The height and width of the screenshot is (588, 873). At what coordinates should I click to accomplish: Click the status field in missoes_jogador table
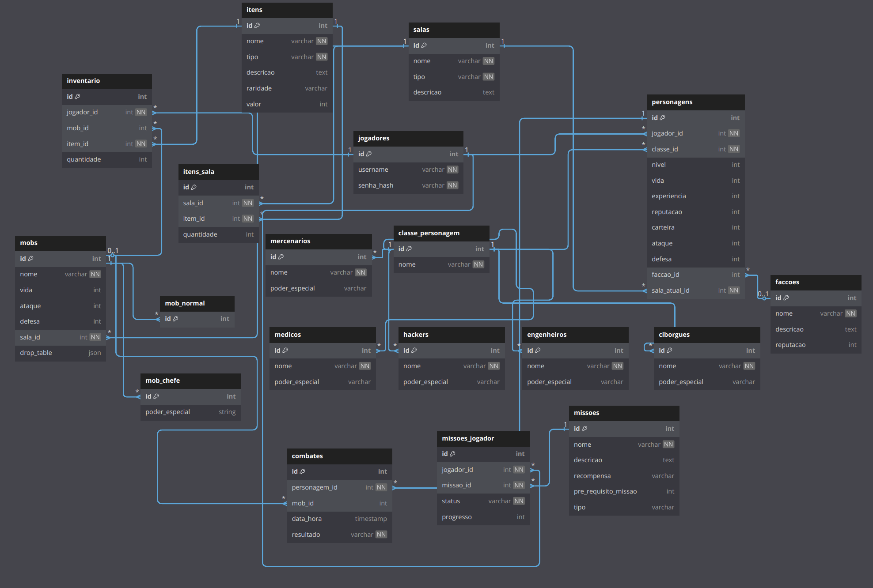[x=483, y=501]
